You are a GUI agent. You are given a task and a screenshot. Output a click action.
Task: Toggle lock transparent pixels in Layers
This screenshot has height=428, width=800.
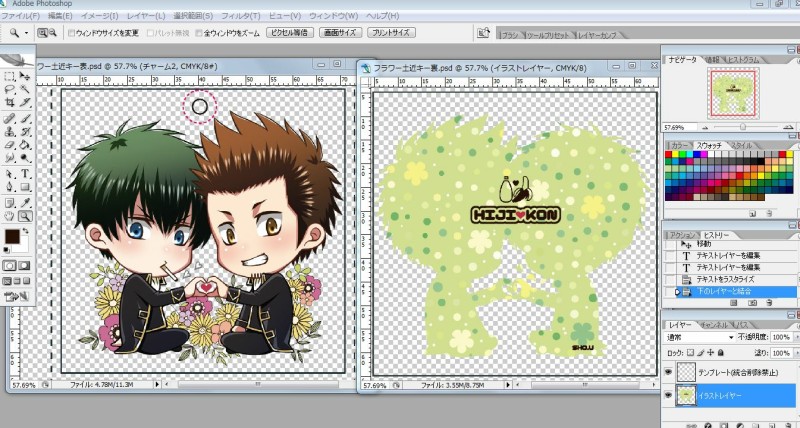(690, 353)
